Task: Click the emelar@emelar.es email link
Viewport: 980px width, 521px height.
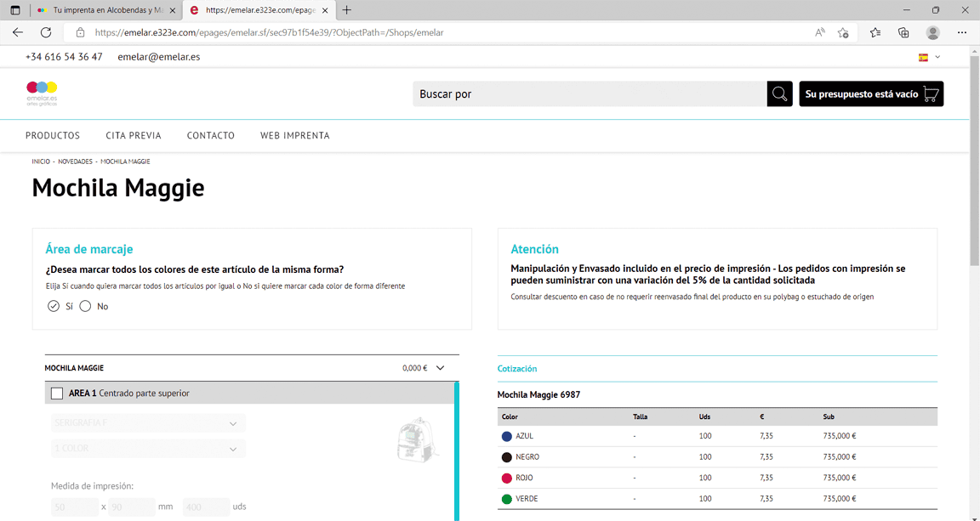Action: tap(159, 57)
